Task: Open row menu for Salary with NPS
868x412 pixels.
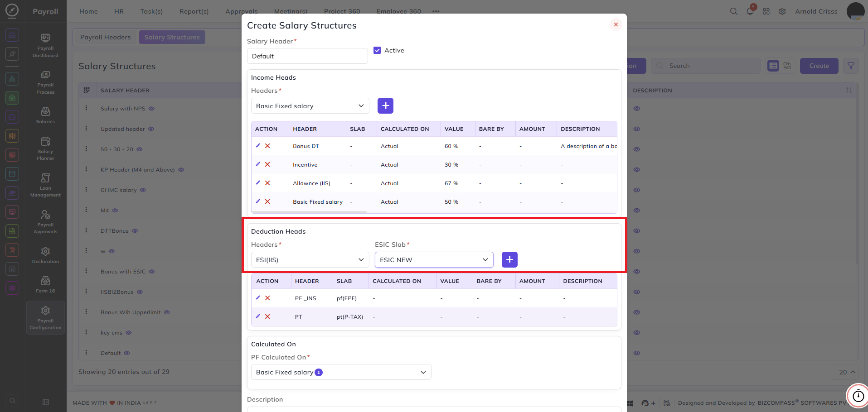Action: point(86,108)
